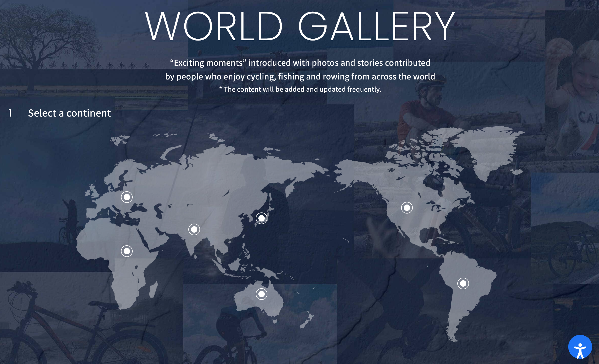Select the Europe map marker
599x364 pixels.
(x=127, y=197)
